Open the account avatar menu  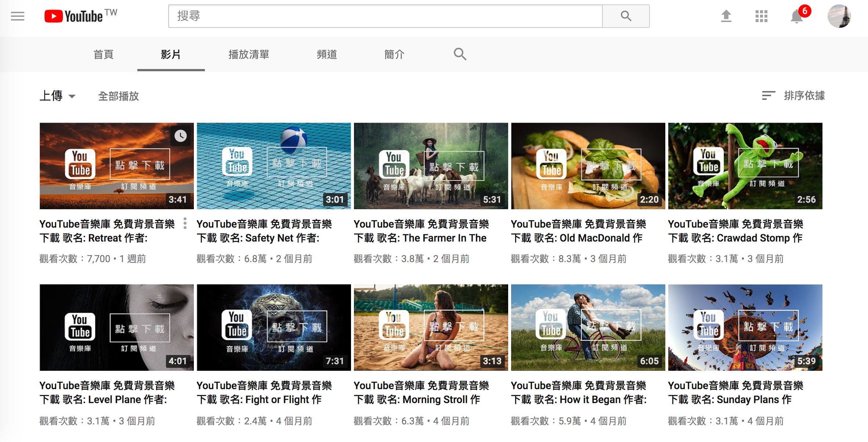pyautogui.click(x=839, y=16)
